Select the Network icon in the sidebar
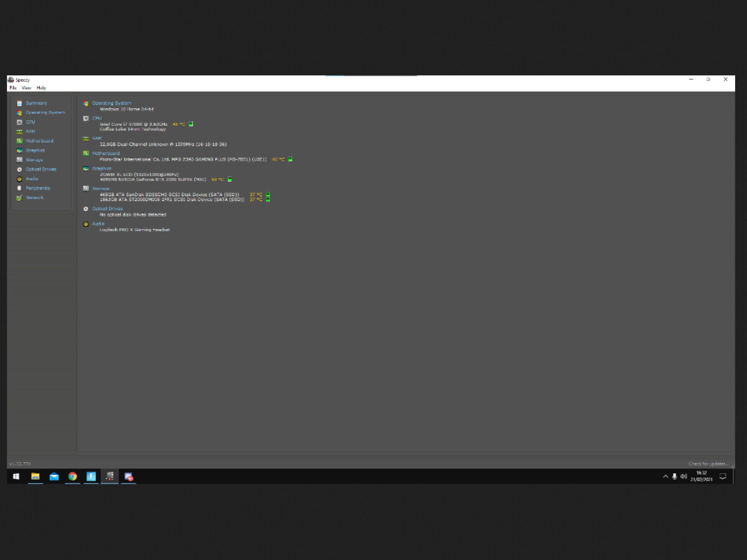This screenshot has width=747, height=560. click(19, 197)
